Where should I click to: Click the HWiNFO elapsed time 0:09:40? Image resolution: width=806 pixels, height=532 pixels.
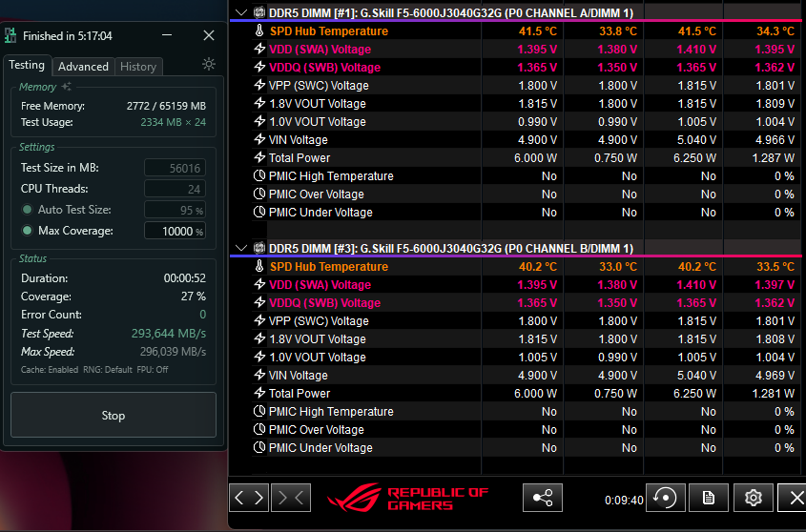[x=624, y=501]
